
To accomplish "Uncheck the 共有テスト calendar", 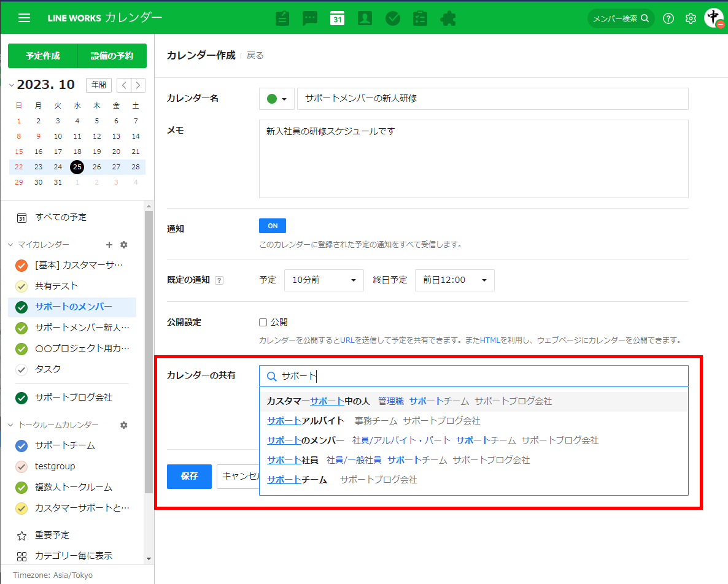I will 21,286.
